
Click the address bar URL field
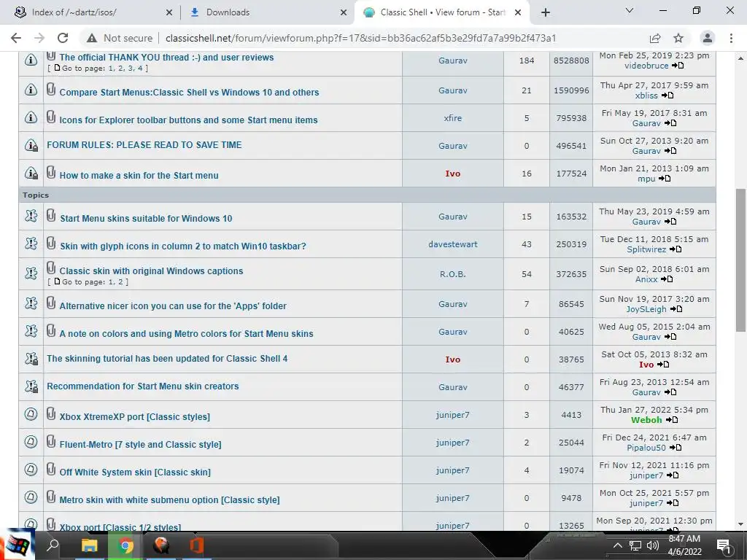(x=360, y=38)
